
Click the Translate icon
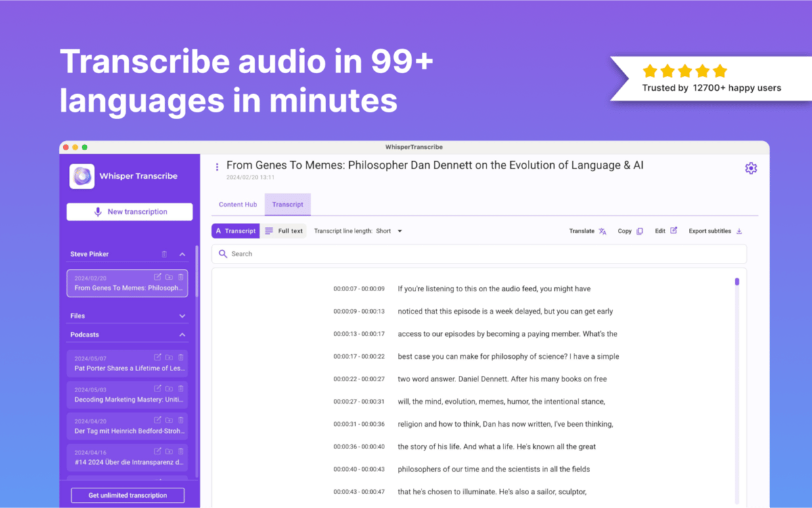[x=602, y=231]
